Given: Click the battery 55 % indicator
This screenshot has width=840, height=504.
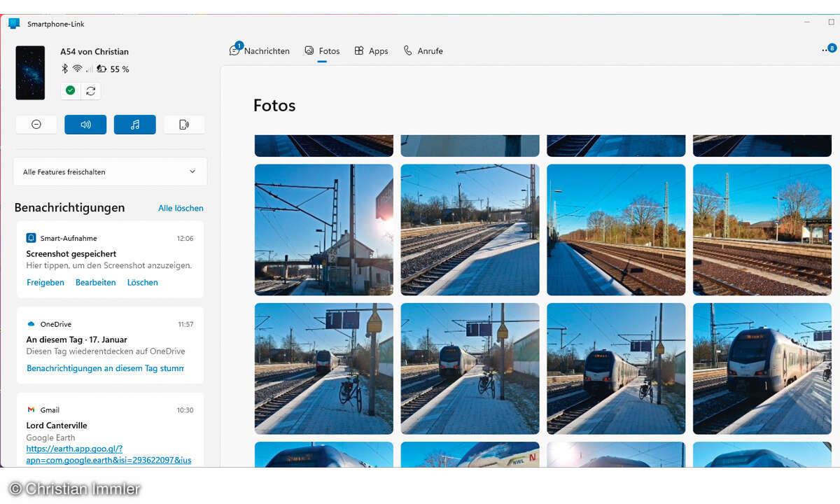Looking at the screenshot, I should pyautogui.click(x=113, y=69).
